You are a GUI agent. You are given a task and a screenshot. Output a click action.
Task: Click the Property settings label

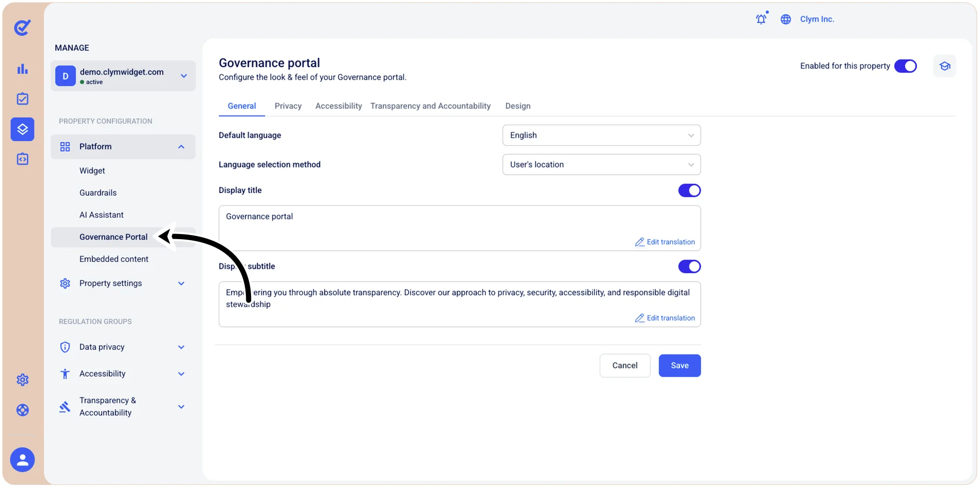(x=110, y=283)
